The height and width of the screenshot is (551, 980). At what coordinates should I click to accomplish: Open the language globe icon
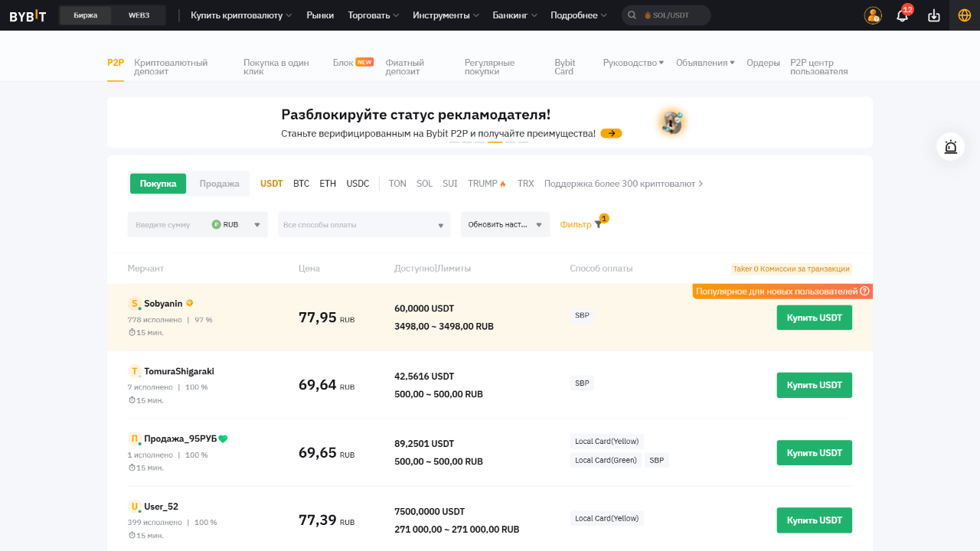pos(965,15)
